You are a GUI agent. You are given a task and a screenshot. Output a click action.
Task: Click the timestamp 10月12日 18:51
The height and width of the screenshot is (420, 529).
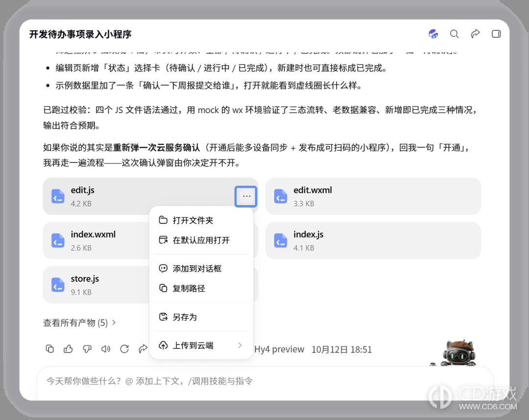click(x=341, y=350)
